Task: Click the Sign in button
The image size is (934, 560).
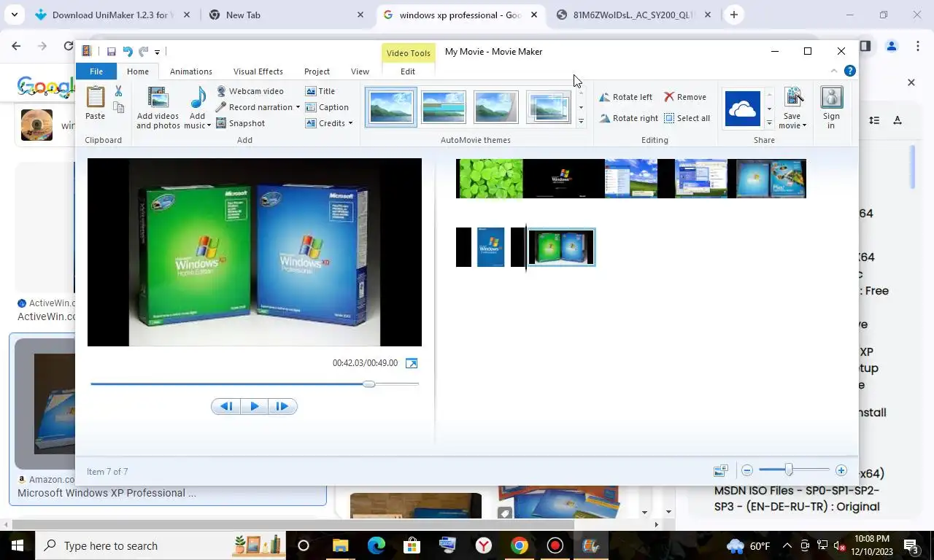Action: [831, 108]
